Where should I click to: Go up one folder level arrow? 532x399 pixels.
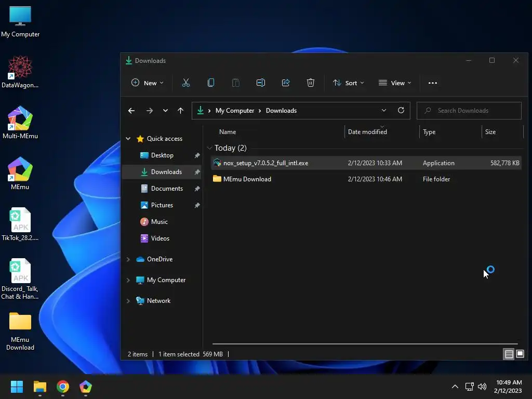pos(180,111)
